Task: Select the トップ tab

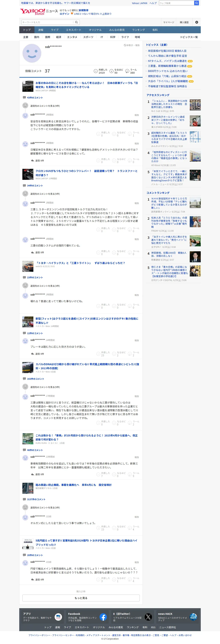Action: tap(27, 30)
